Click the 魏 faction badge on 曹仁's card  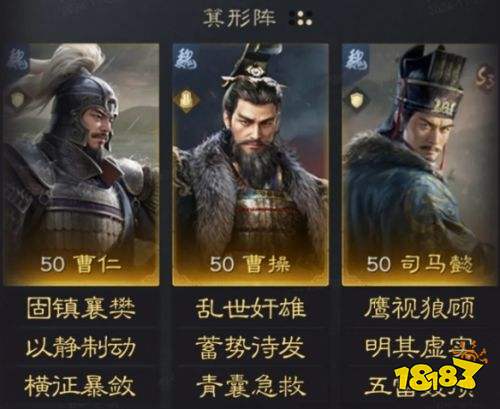pyautogui.click(x=18, y=61)
